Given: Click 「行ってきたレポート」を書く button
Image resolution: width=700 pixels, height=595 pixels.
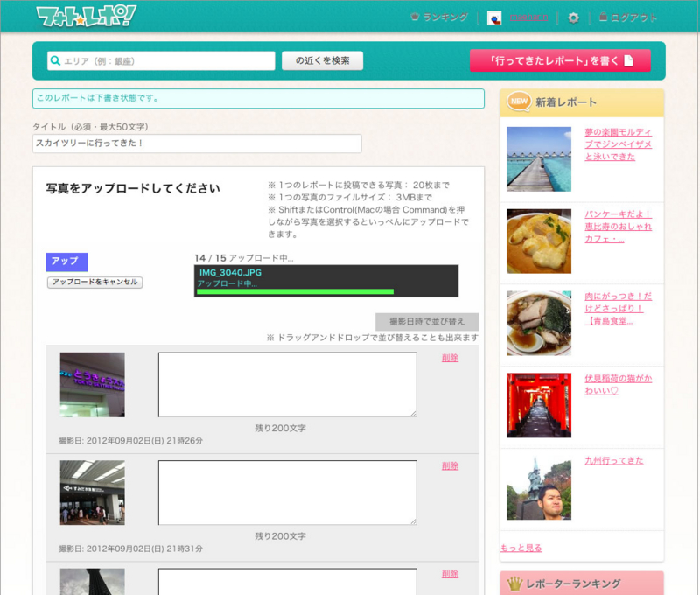Looking at the screenshot, I should click(x=560, y=60).
